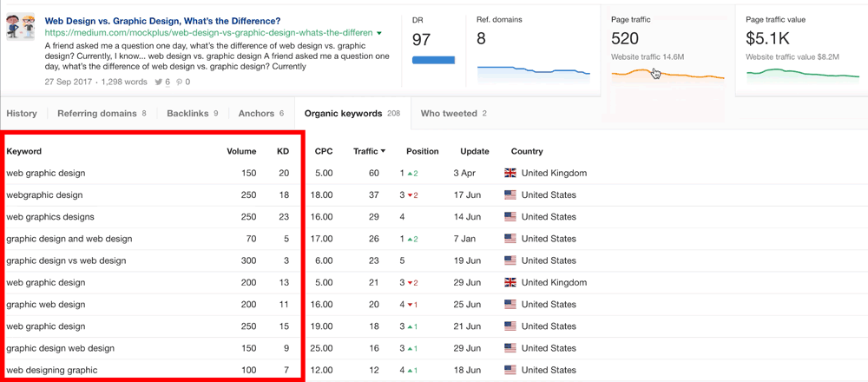Click the medium.com green URL link
868x382 pixels.
[x=208, y=33]
